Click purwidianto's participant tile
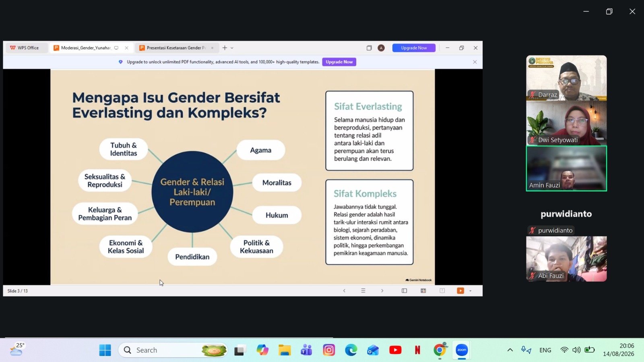644x362 pixels. tap(566, 214)
